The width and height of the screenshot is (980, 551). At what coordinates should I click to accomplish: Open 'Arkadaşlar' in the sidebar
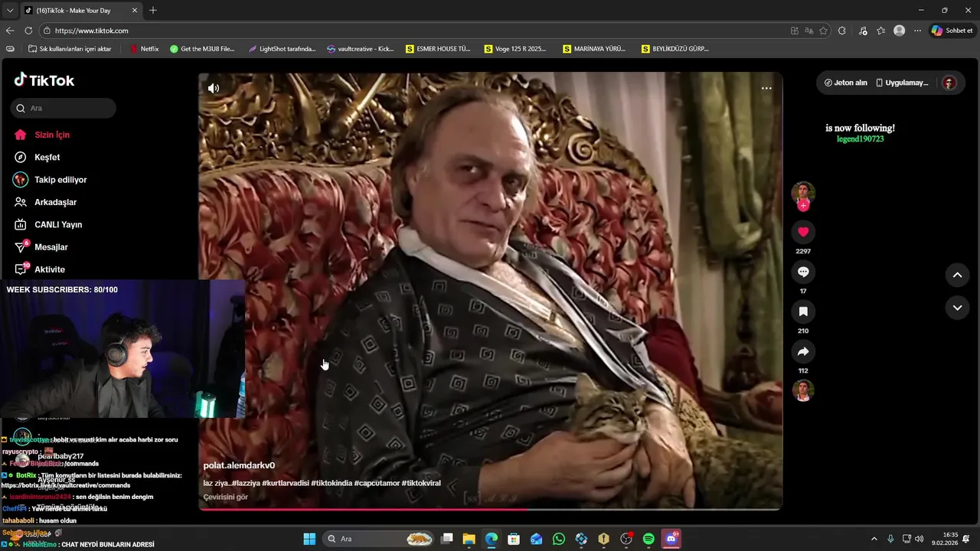tap(55, 202)
